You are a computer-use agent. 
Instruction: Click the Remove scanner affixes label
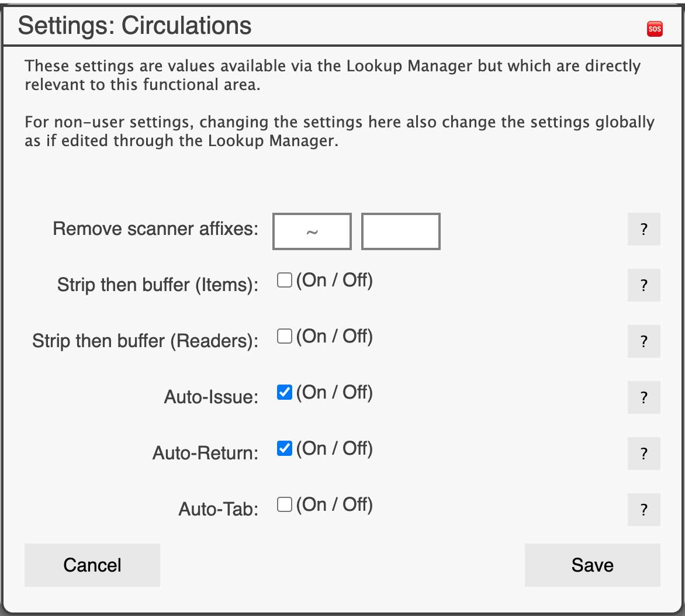click(155, 229)
